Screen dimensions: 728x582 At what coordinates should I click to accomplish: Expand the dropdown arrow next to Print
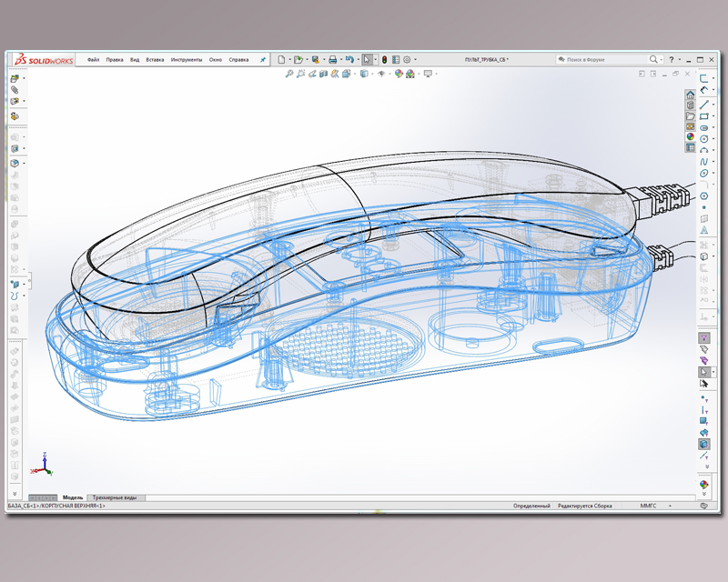click(x=340, y=59)
